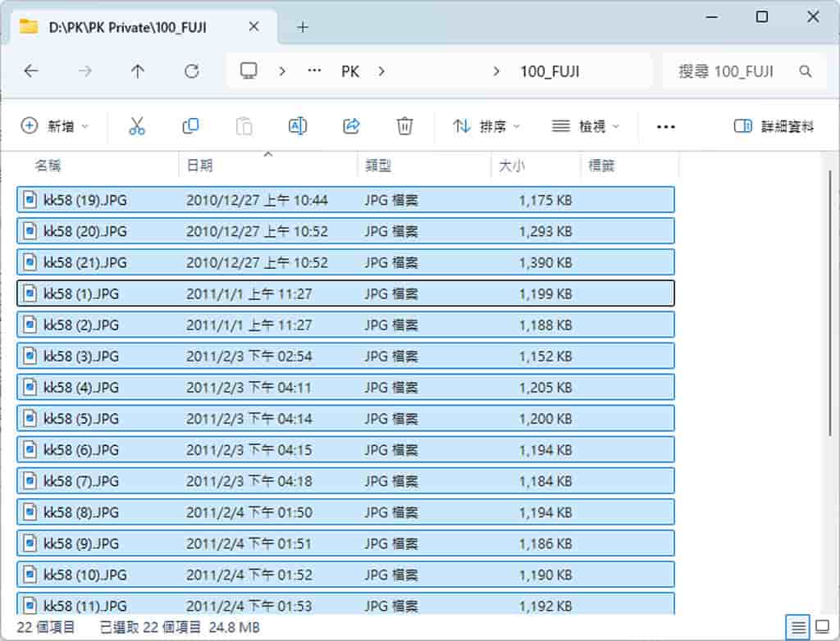Viewport: 840px width, 641px height.
Task: Select file kk58 (4).JPG
Action: [x=345, y=387]
